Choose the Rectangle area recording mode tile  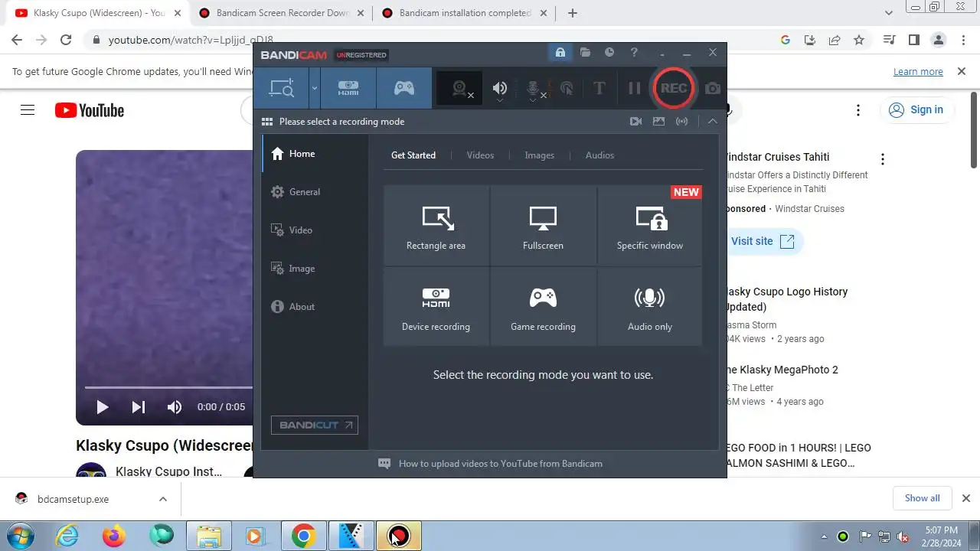click(x=436, y=226)
